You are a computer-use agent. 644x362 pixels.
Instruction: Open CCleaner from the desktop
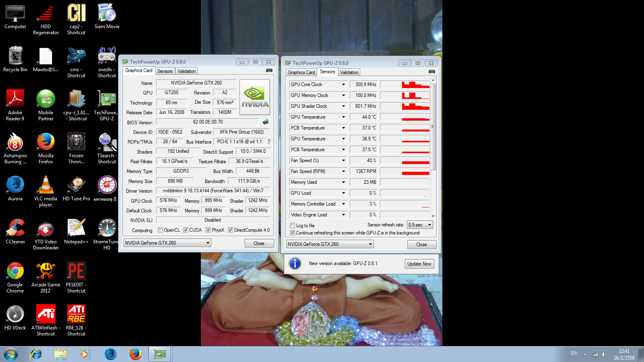15,231
